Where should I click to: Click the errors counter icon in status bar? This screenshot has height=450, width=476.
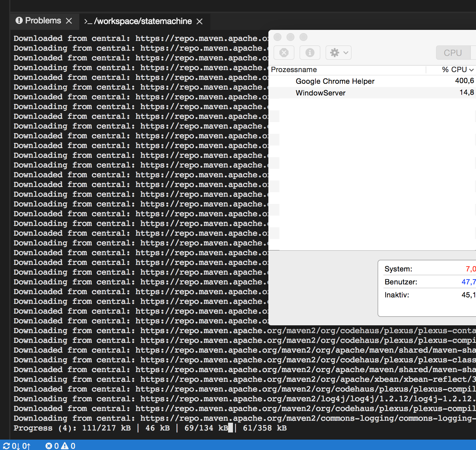49,446
